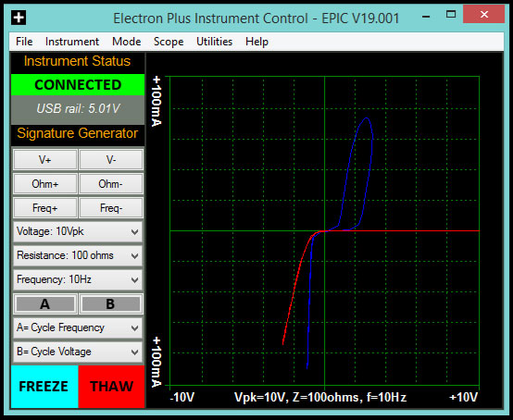Freeze the signature trace

coord(44,387)
